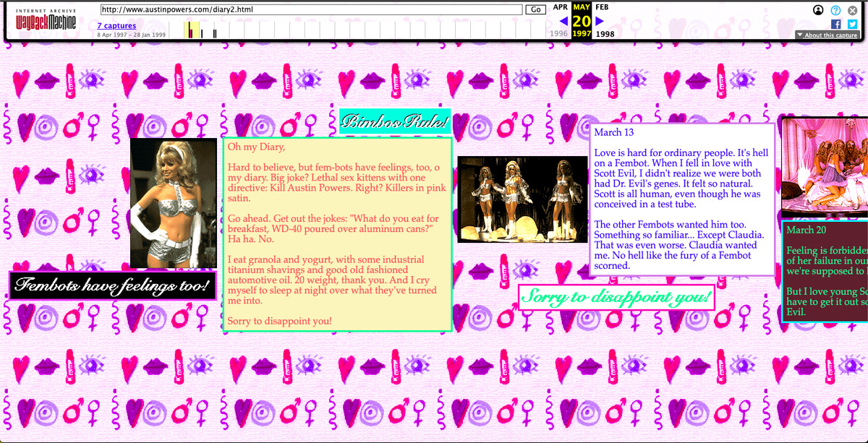868x443 pixels.
Task: Click the highlighted 1997 year label
Action: coord(582,34)
